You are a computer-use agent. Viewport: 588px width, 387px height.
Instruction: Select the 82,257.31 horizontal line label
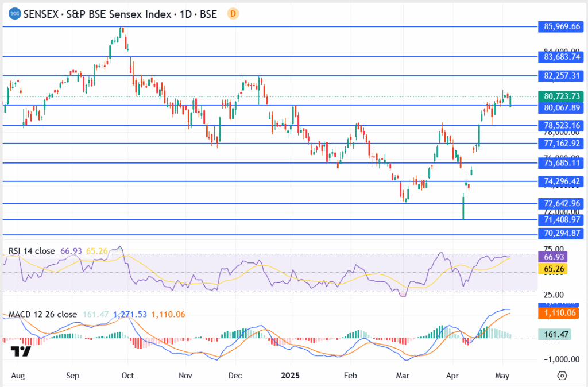(x=560, y=76)
